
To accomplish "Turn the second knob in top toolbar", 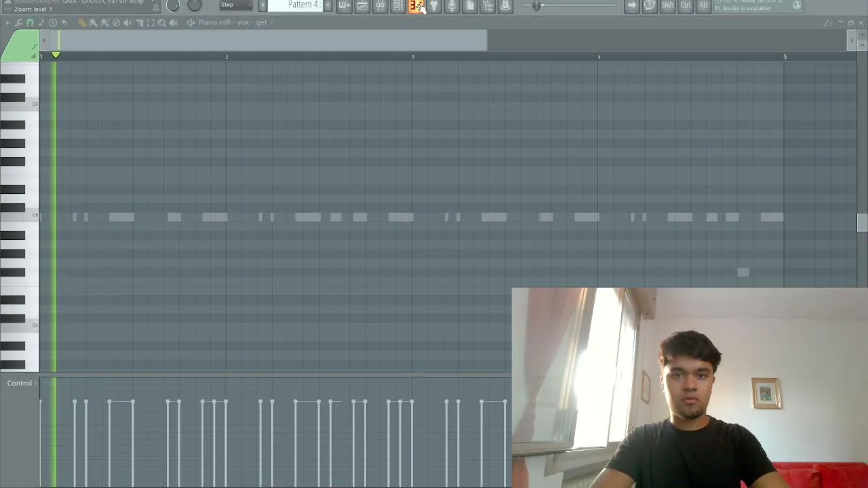I will (195, 5).
